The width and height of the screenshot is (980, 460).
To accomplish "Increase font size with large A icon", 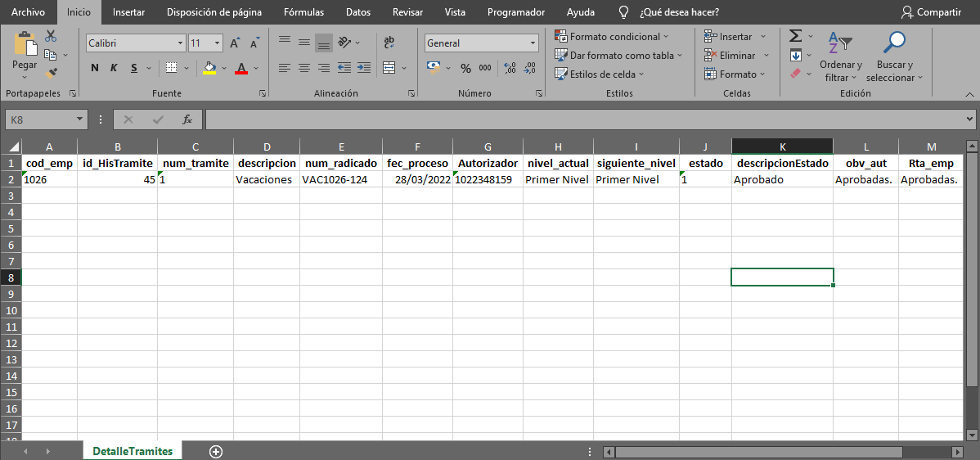I will point(235,43).
